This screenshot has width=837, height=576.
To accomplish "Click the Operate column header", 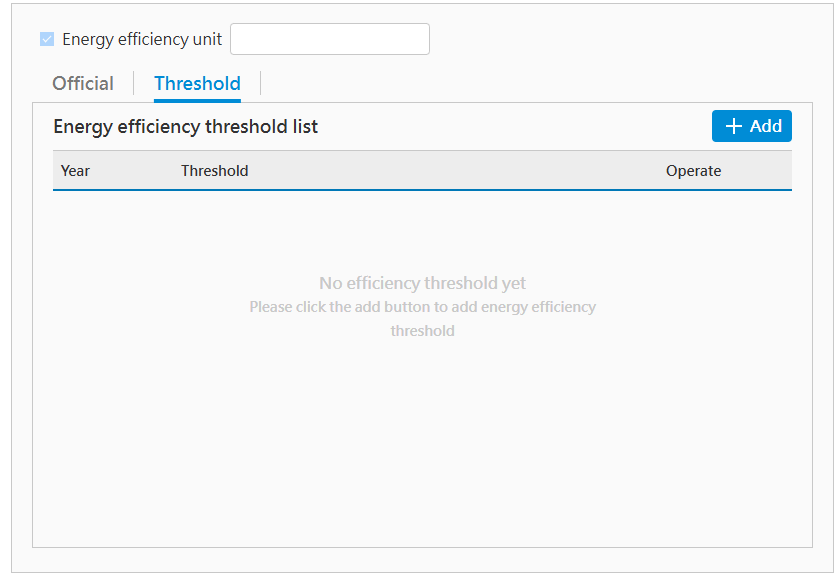I will [693, 171].
